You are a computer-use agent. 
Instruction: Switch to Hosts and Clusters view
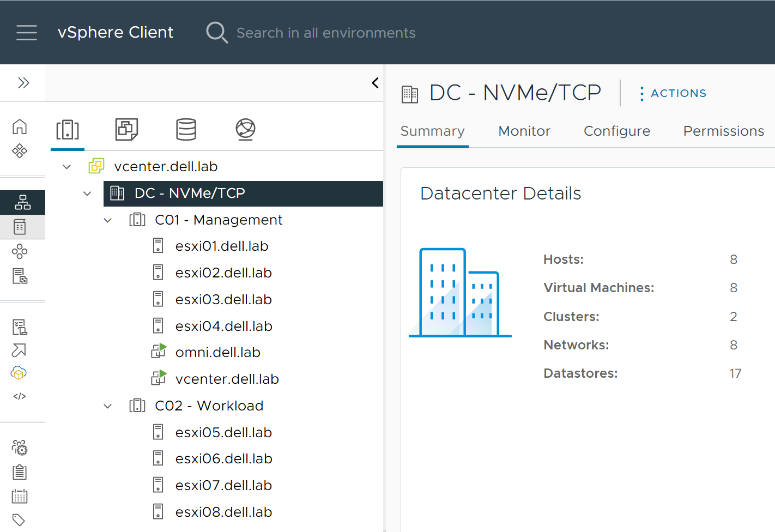(68, 130)
